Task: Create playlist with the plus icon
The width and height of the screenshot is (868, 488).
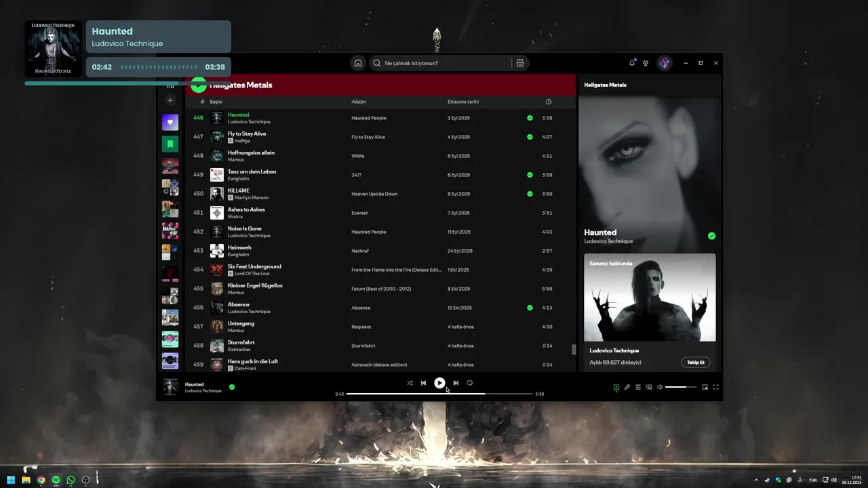Action: pos(170,100)
